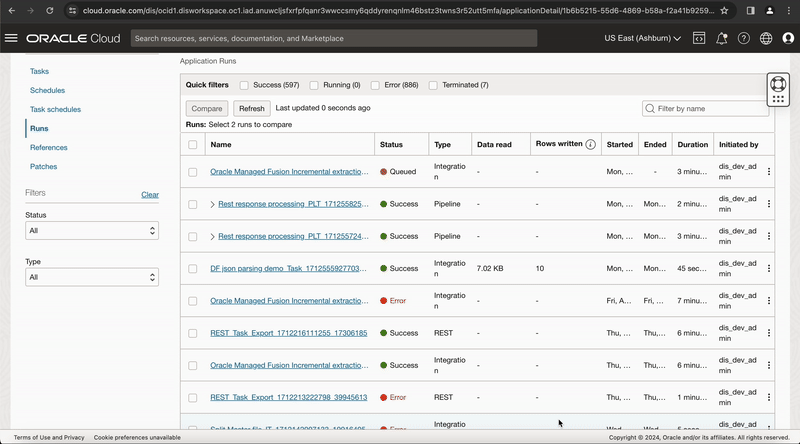The image size is (800, 444).
Task: Enable the Running (0) quick filter
Action: 314,85
